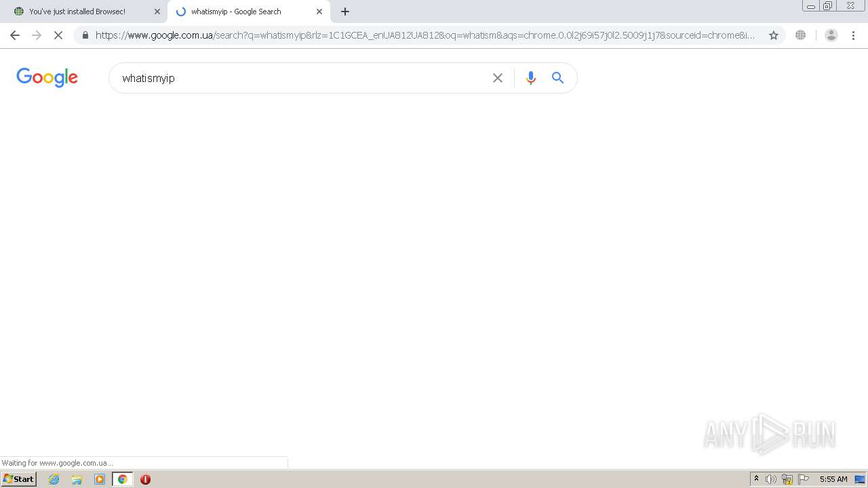
Task: Click the 5:55 AM clock
Action: (x=833, y=479)
